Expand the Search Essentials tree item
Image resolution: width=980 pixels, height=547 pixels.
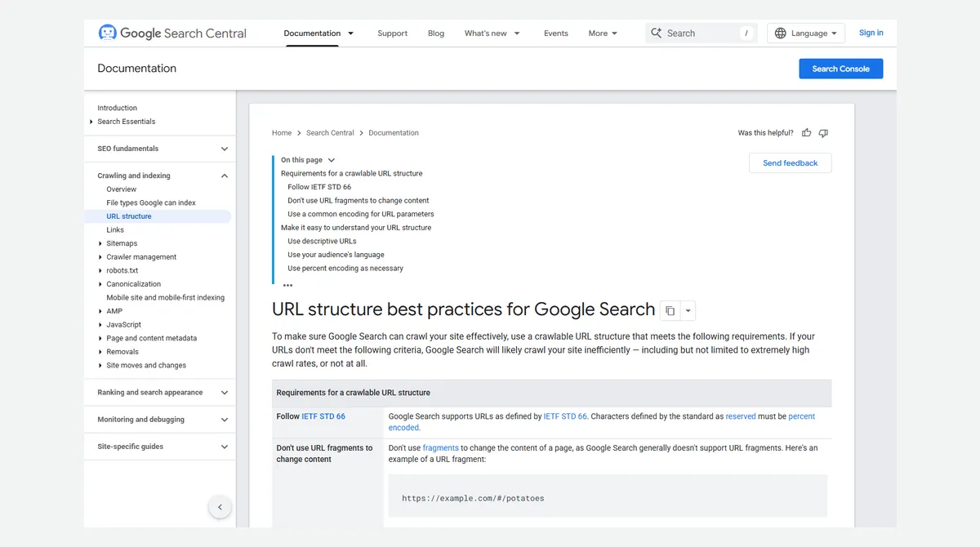click(91, 122)
